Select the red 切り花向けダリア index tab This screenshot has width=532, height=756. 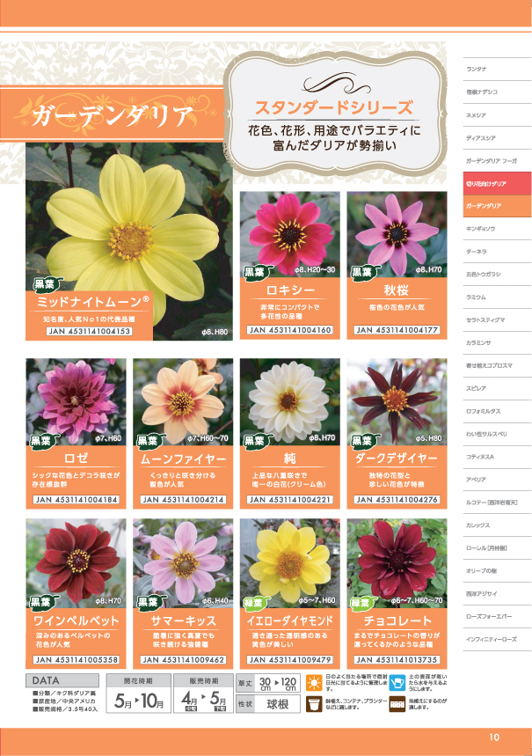pos(497,184)
